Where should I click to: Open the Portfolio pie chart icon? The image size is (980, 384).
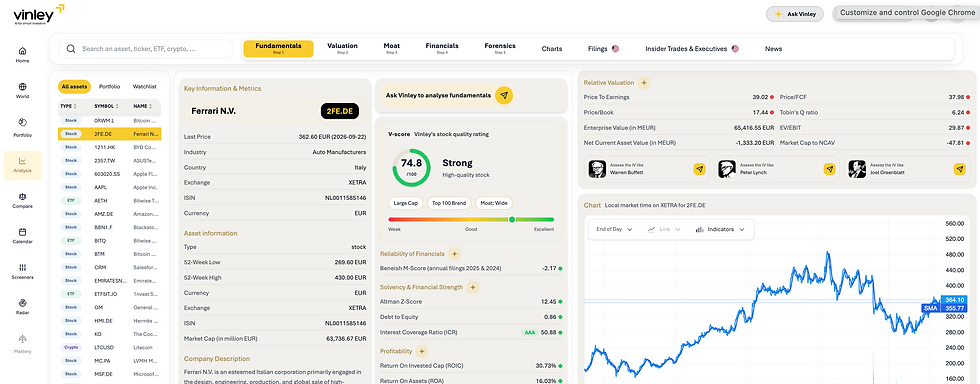pos(22,122)
